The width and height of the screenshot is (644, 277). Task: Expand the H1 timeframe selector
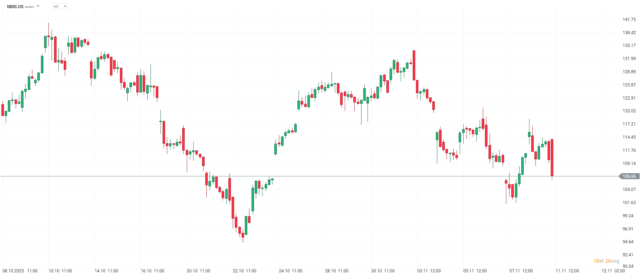click(x=65, y=6)
